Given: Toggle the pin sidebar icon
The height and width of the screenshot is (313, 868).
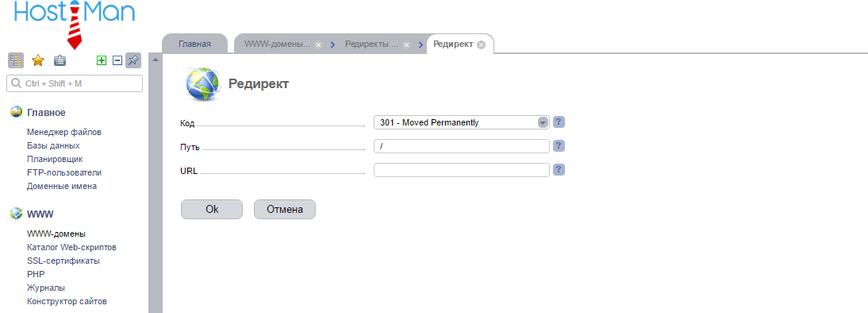Looking at the screenshot, I should tap(133, 60).
